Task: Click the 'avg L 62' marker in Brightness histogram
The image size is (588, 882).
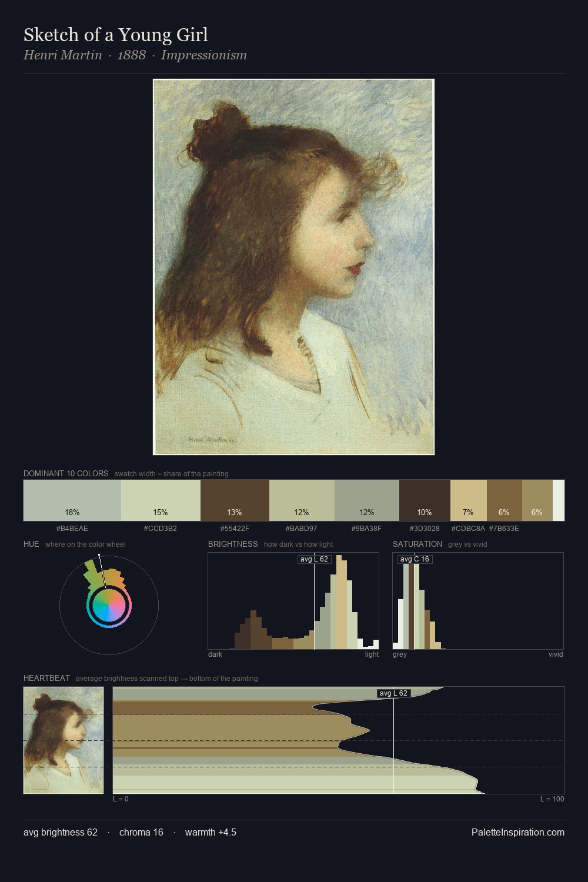Action: click(x=315, y=559)
